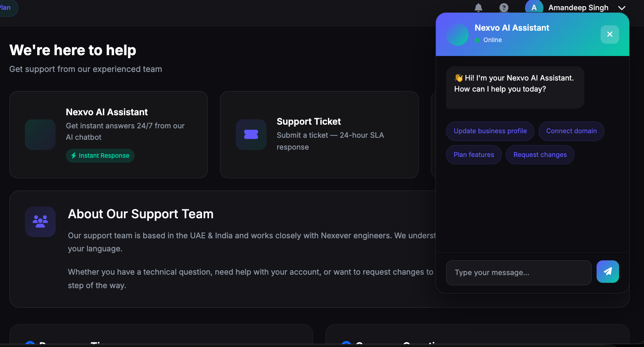
Task: Pick the Plan features suggestion chip
Action: 473,155
